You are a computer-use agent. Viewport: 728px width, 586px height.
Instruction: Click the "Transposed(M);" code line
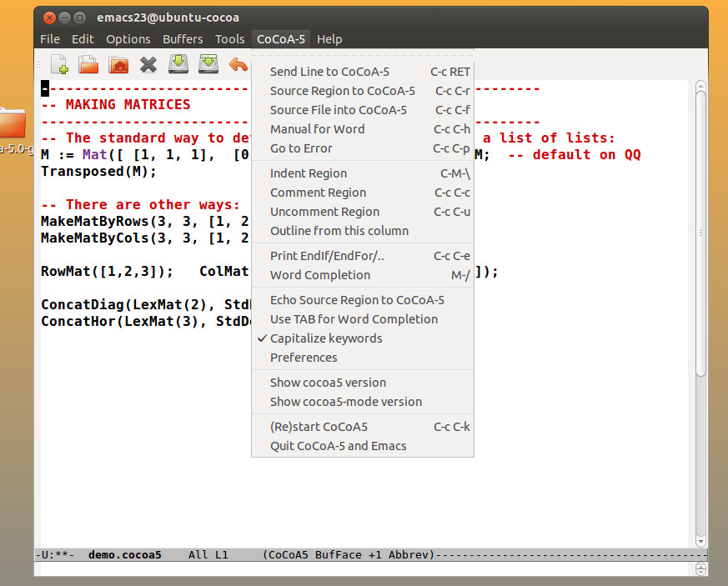(98, 172)
